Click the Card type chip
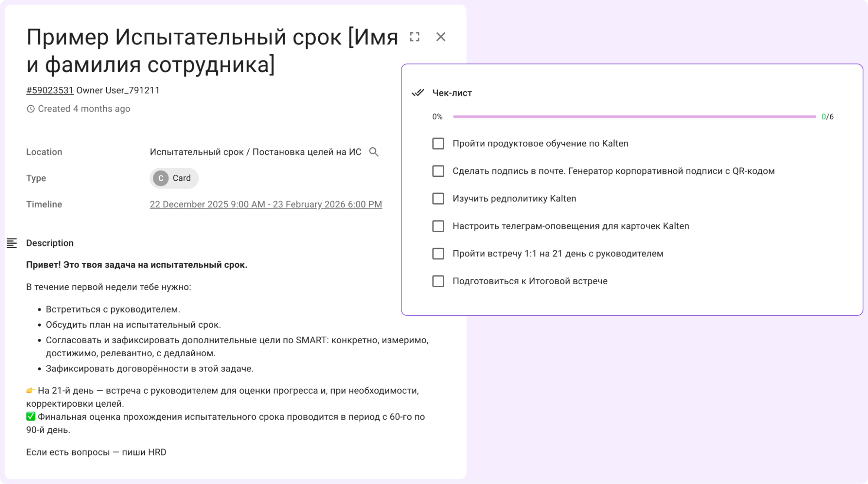Image resolution: width=868 pixels, height=484 pixels. tap(174, 178)
